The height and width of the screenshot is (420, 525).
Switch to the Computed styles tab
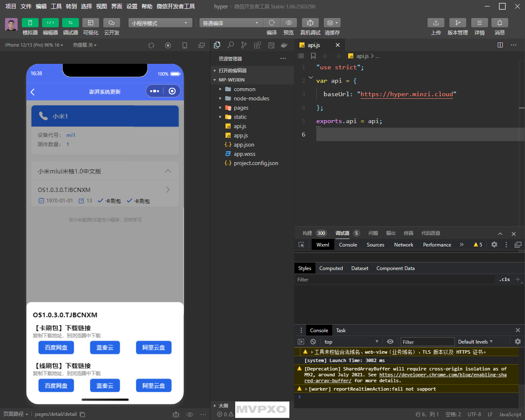(x=331, y=268)
